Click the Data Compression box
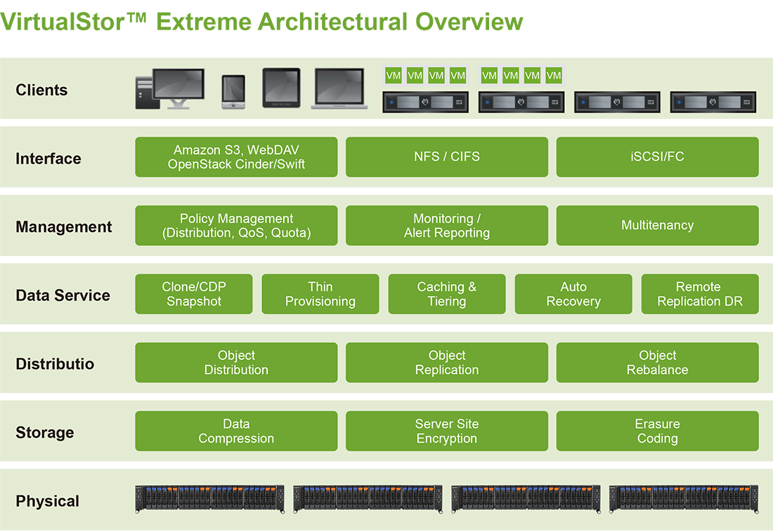 coord(236,431)
